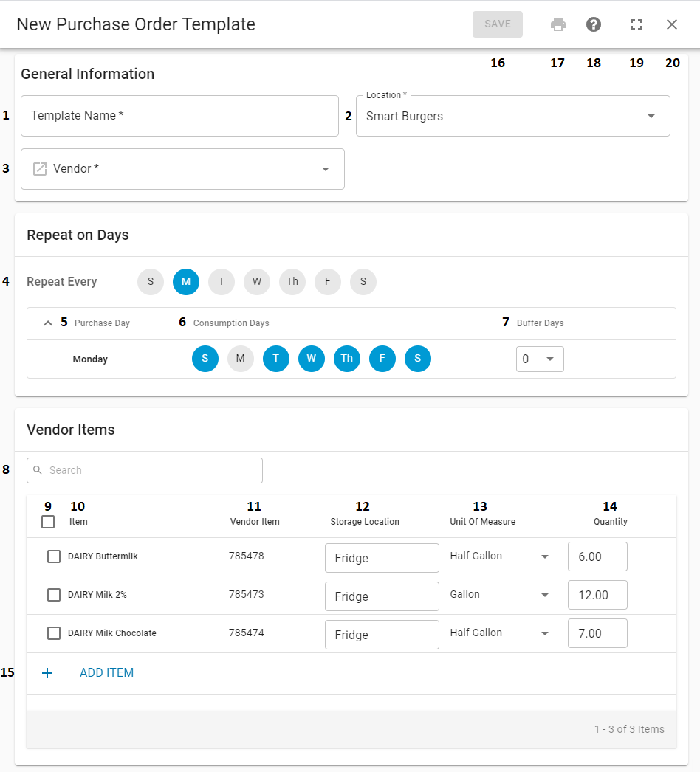Check the DAIRY Milk 2% checkbox
Viewport: 700px width, 772px height.
pyautogui.click(x=54, y=595)
